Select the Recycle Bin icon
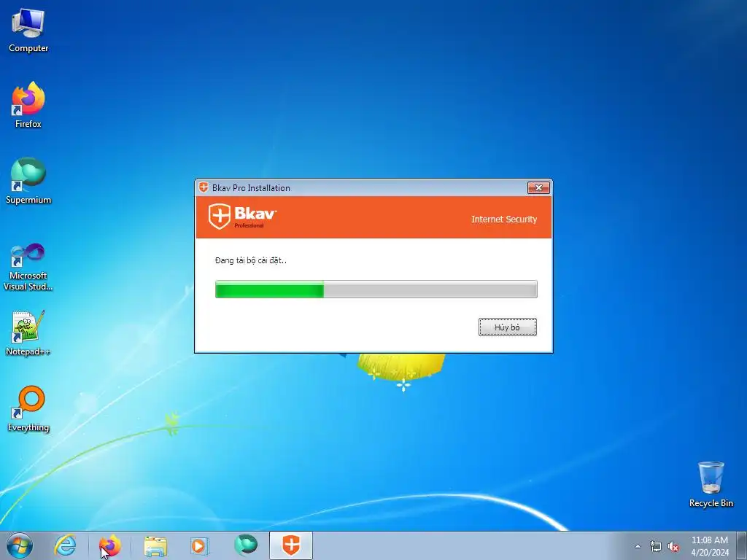This screenshot has height=560, width=747. (x=711, y=484)
